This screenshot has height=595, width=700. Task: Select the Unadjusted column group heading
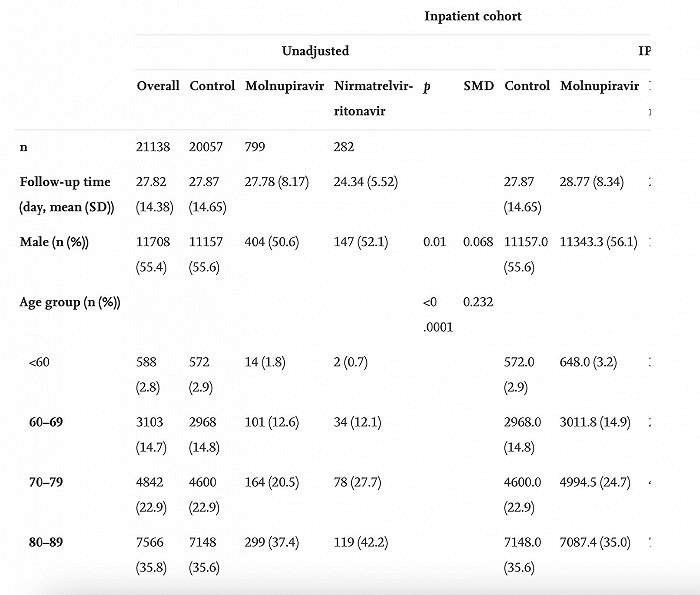click(x=315, y=51)
